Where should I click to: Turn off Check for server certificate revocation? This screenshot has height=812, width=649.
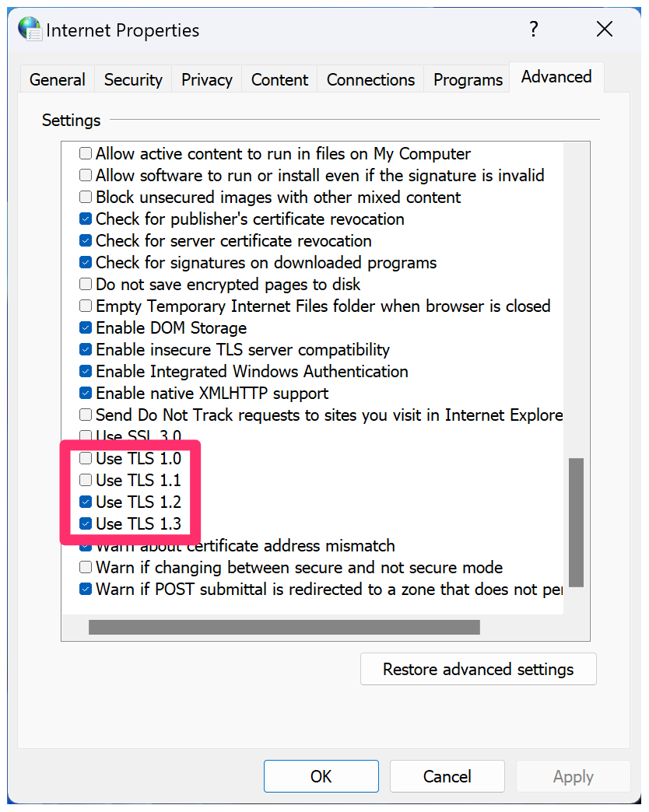(86, 241)
